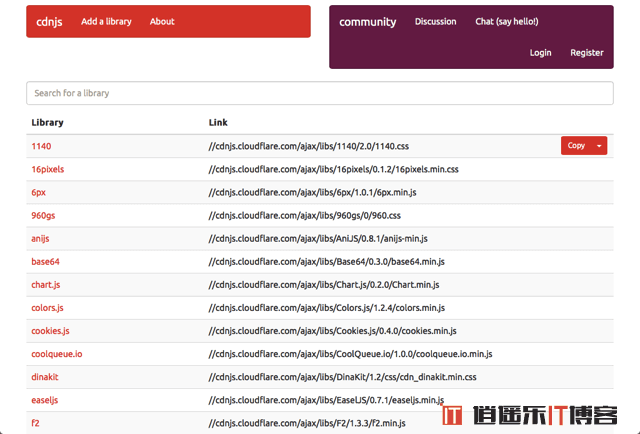Image resolution: width=640 pixels, height=434 pixels.
Task: Open the easeljs library page
Action: pyautogui.click(x=44, y=400)
